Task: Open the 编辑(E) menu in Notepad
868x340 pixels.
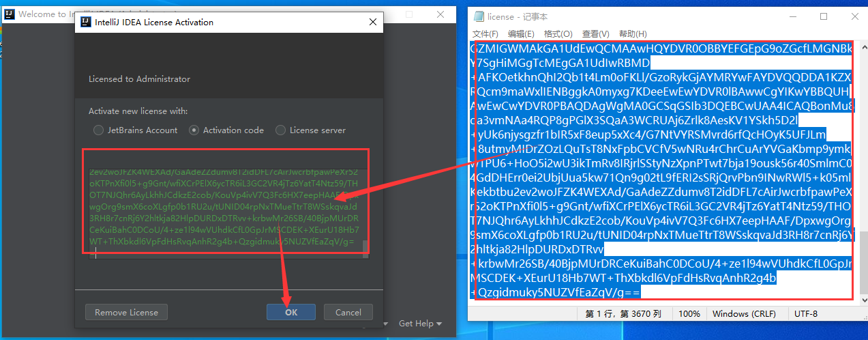Action: [x=521, y=34]
